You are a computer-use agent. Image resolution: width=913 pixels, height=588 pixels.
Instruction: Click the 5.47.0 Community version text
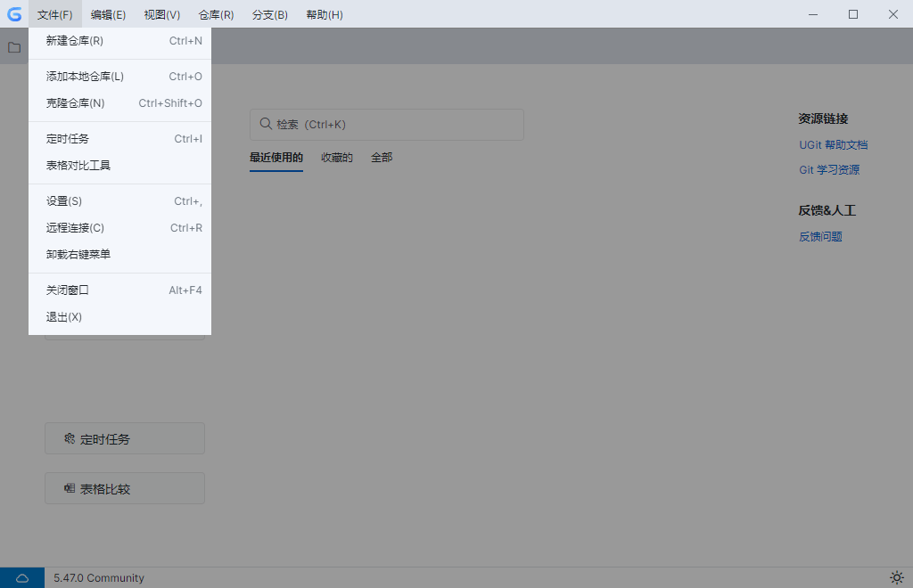[99, 577]
